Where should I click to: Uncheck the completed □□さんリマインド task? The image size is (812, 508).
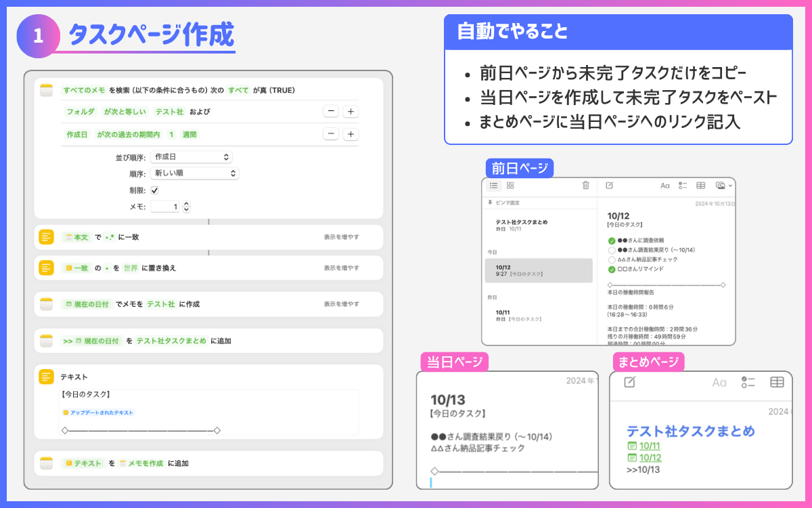coord(612,269)
